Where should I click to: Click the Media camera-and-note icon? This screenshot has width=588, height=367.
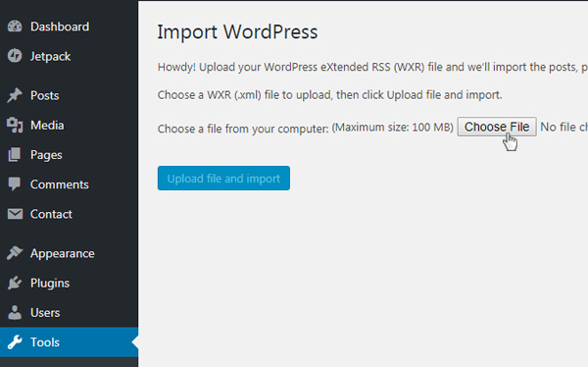[x=15, y=125]
